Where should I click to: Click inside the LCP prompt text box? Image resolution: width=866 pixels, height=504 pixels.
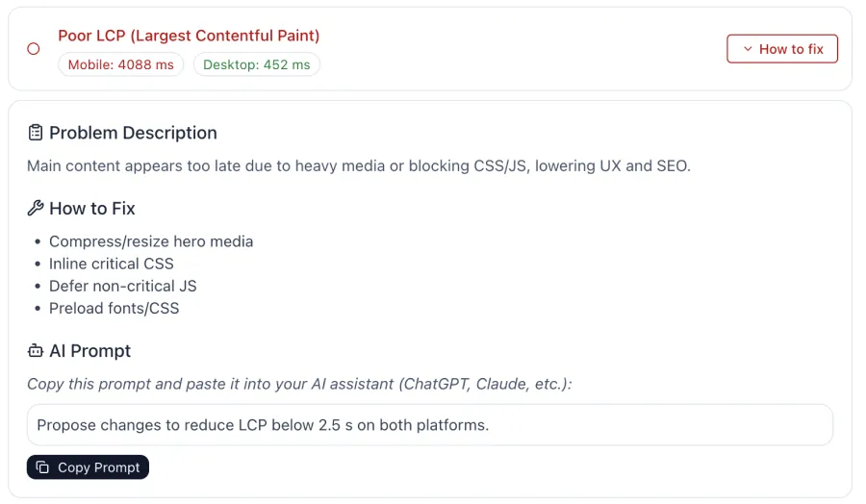point(429,424)
